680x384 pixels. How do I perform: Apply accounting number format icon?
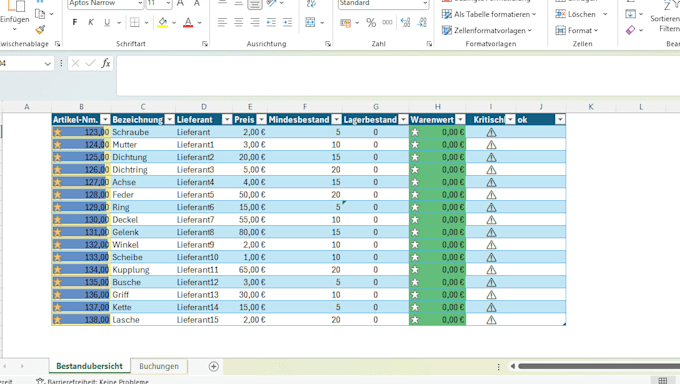(x=346, y=23)
